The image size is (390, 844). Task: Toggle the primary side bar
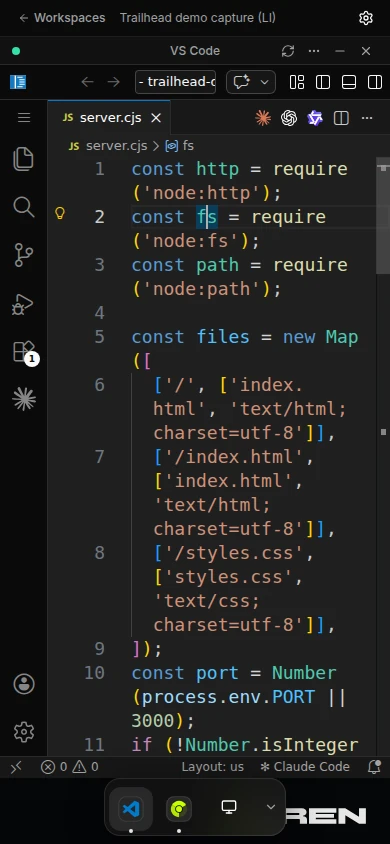pyautogui.click(x=323, y=82)
